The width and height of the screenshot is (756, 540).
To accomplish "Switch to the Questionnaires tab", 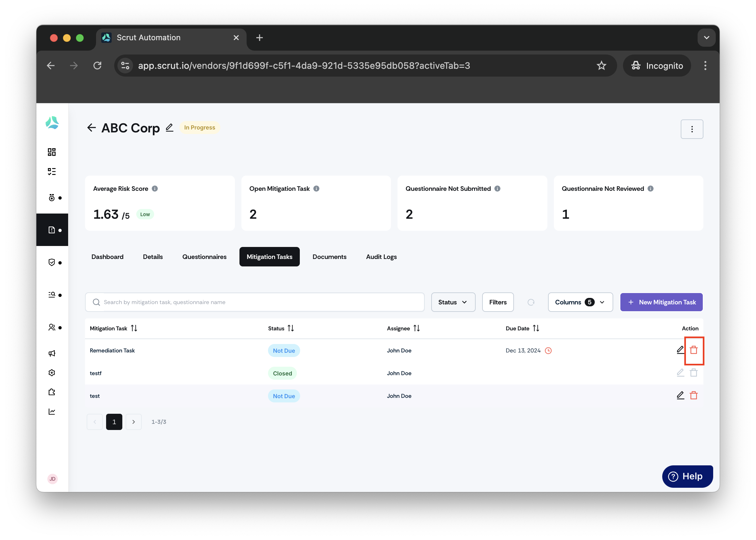I will pyautogui.click(x=204, y=257).
